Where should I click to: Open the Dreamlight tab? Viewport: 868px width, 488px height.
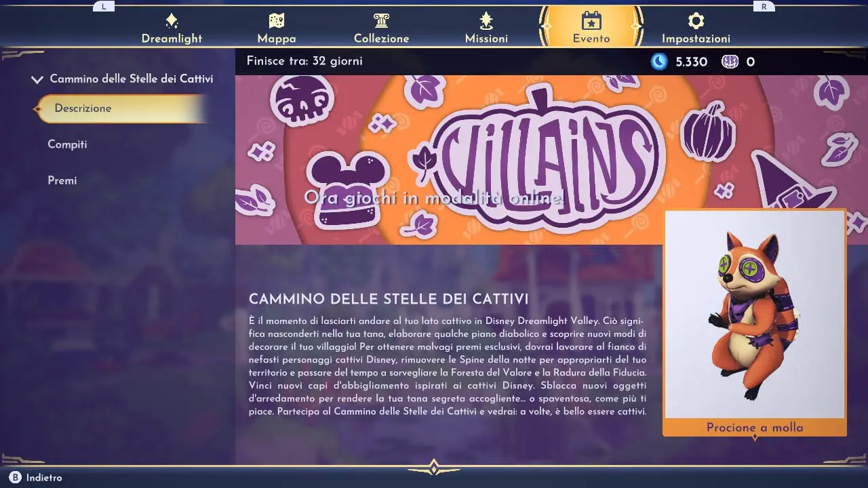172,28
